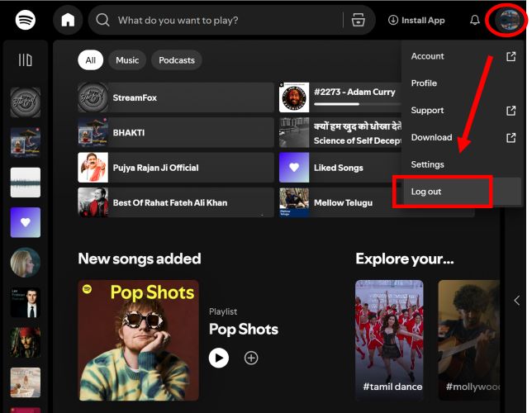This screenshot has height=413, width=532.
Task: Open Liked Songs heart in sidebar
Action: pos(25,222)
